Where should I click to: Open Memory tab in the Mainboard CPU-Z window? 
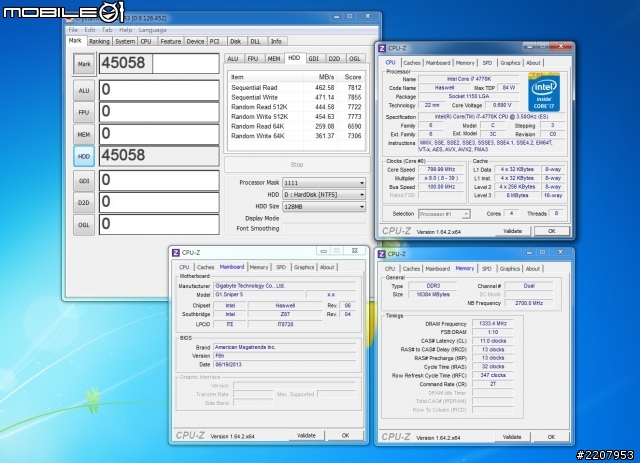coord(259,267)
